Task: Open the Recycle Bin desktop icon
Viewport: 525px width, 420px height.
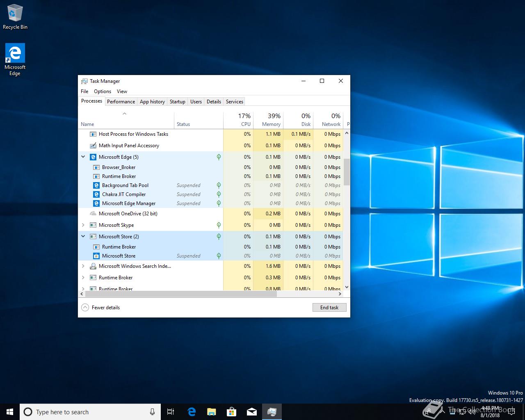Action: (15, 17)
